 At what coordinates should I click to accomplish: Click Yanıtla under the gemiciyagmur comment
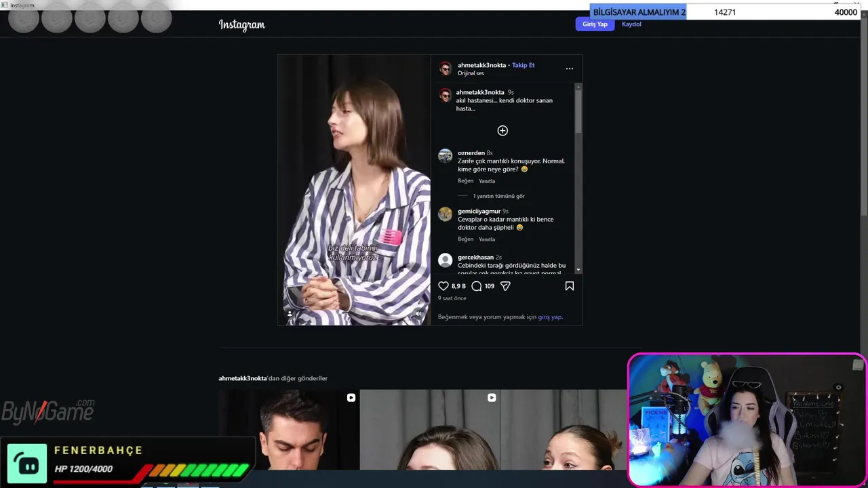tap(487, 239)
